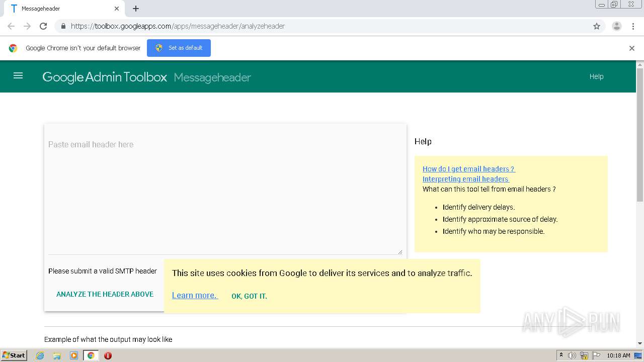Click the Google Admin Toolbox title
The width and height of the screenshot is (644, 362).
(x=105, y=77)
